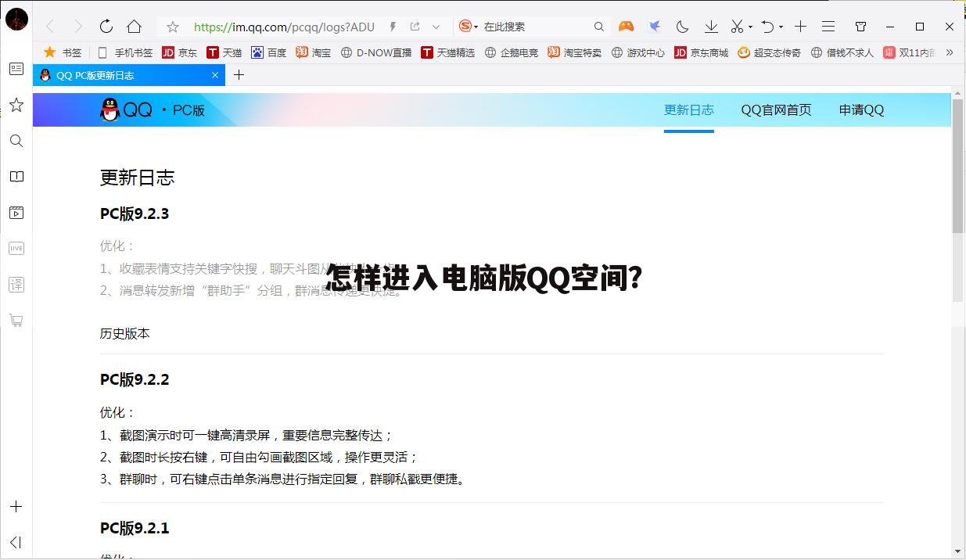
Task: Close the QQ PC版更新日志 tab
Action: tap(215, 75)
